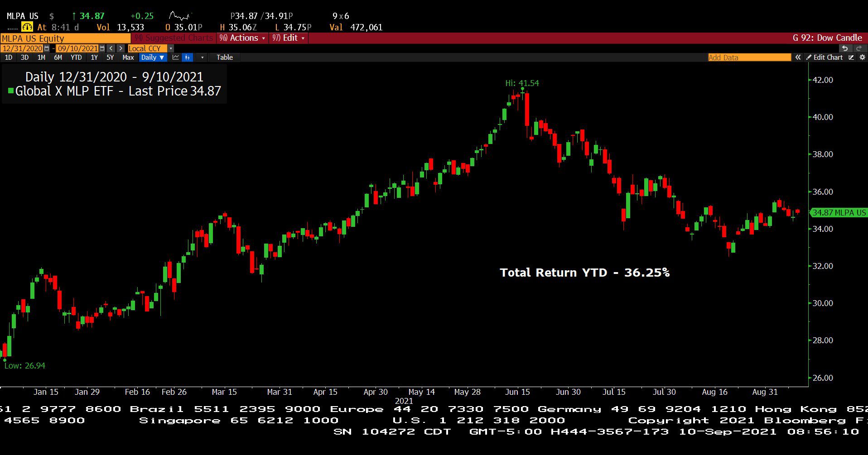Image resolution: width=868 pixels, height=455 pixels.
Task: Open the Daily periodicity dropdown
Action: pyautogui.click(x=153, y=57)
